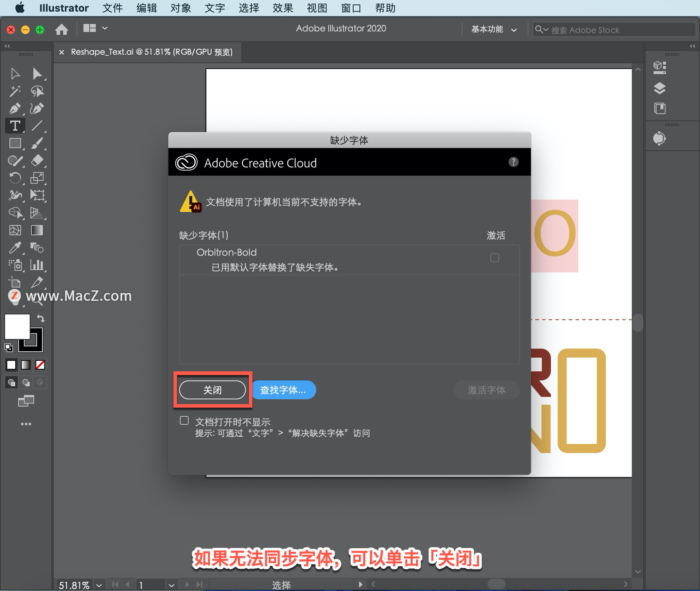Enable 'don't show when opening' checkbox
The height and width of the screenshot is (591, 700).
[x=184, y=421]
